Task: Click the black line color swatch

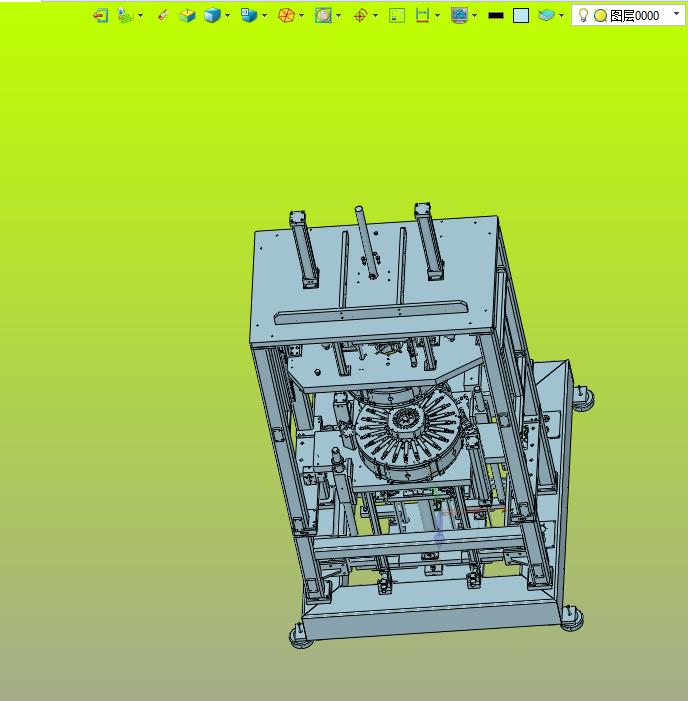Action: (x=496, y=16)
